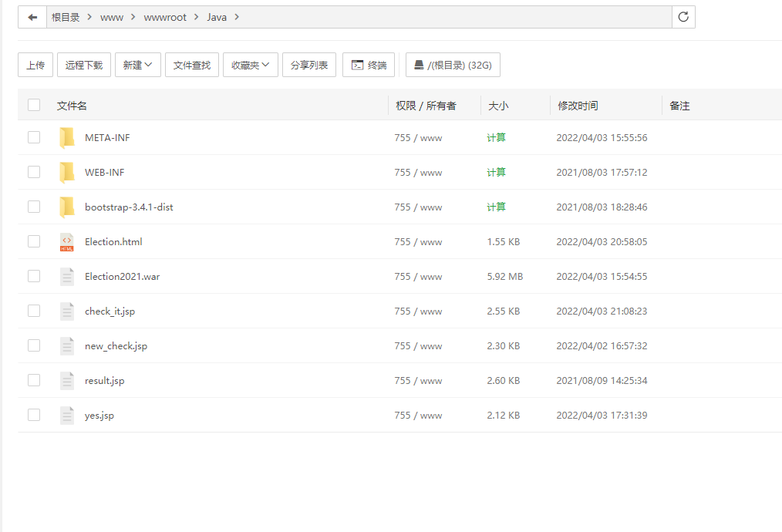
Task: Click 755 / www permission of yes.jsp
Action: (x=418, y=416)
